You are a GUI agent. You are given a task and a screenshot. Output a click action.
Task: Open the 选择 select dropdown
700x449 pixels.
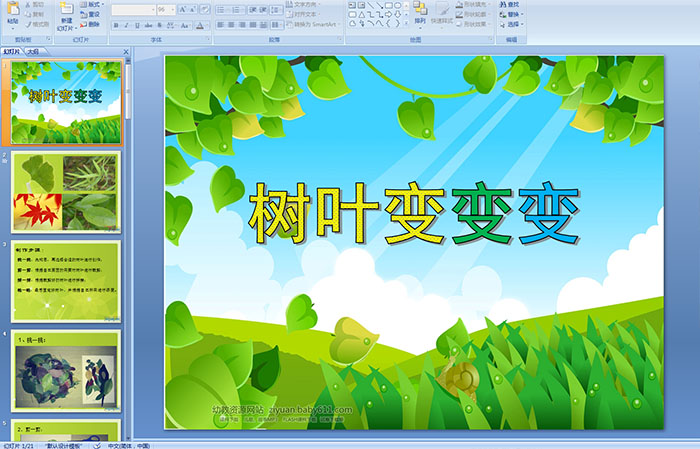(x=512, y=25)
